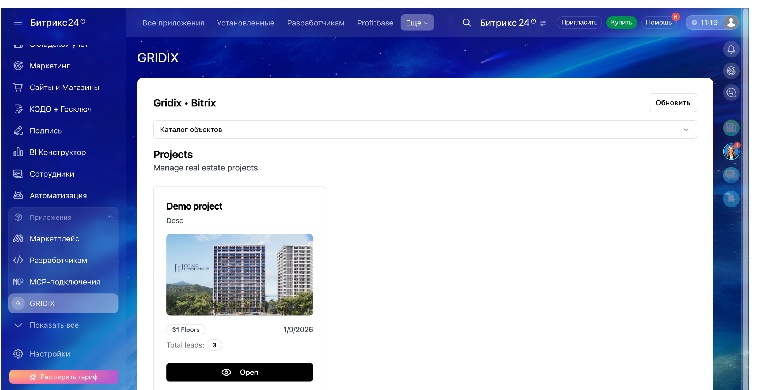The width and height of the screenshot is (760, 390).
Task: Click the Пригласить button
Action: click(579, 23)
